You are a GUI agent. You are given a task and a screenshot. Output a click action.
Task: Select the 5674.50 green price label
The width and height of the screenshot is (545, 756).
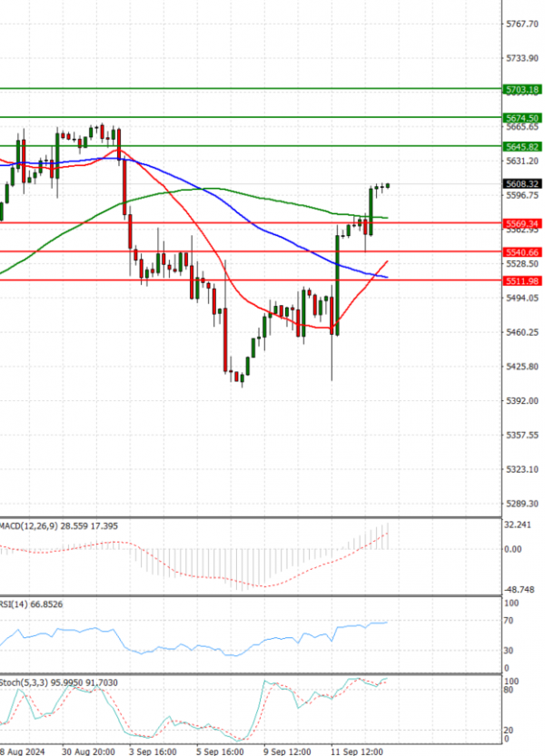521,118
